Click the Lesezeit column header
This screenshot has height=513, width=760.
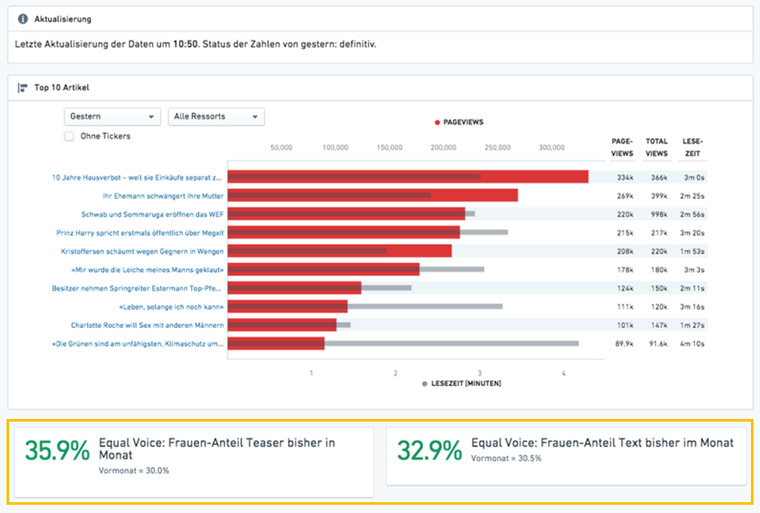pyautogui.click(x=692, y=147)
